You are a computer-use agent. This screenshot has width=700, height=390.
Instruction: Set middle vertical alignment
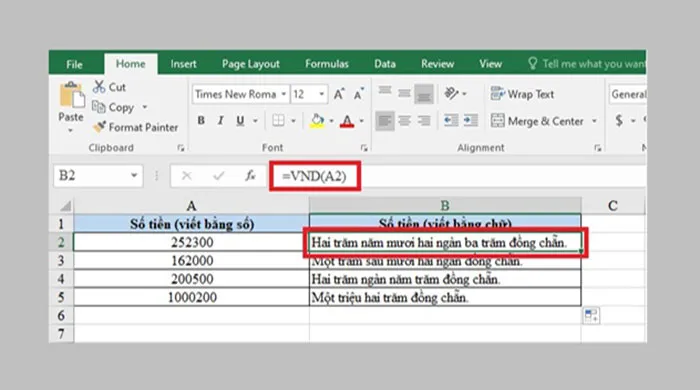pyautogui.click(x=404, y=93)
